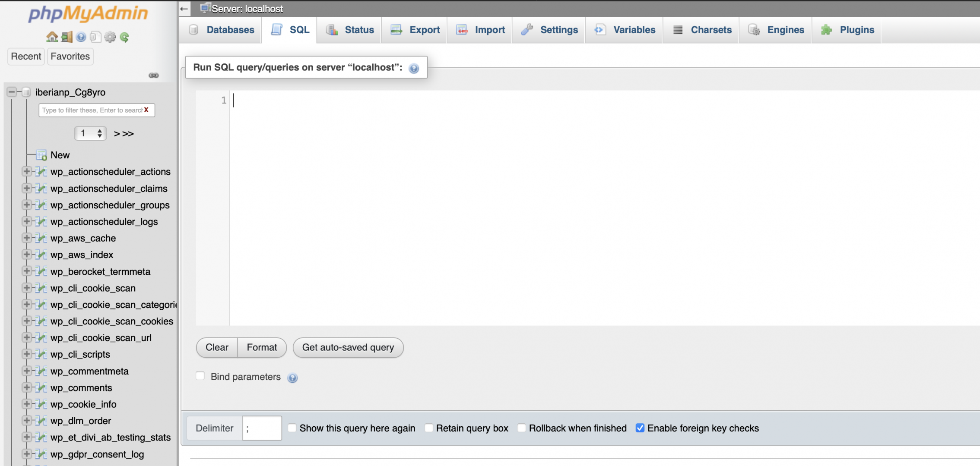The image size is (980, 466).
Task: Clear the table filter with red X
Action: click(x=146, y=110)
